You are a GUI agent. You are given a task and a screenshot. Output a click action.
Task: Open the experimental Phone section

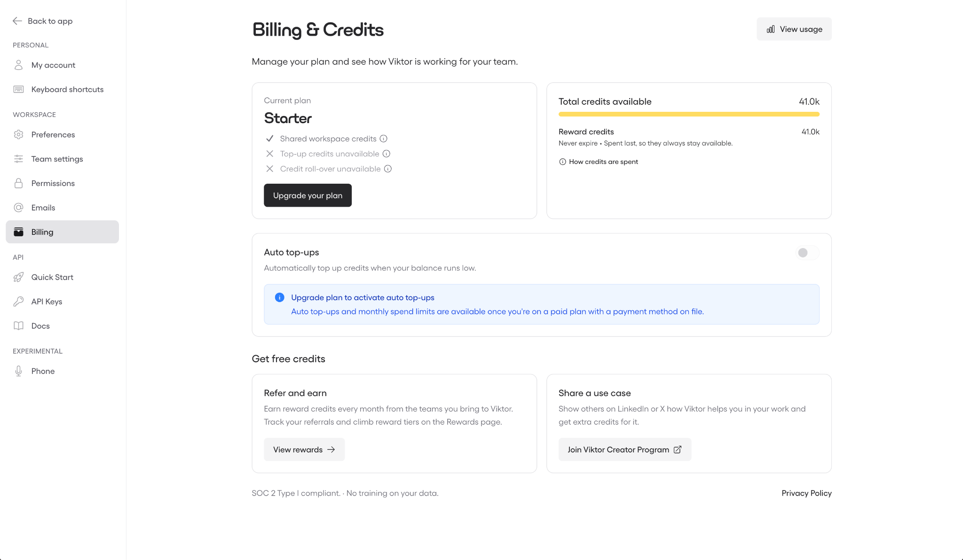[62, 371]
